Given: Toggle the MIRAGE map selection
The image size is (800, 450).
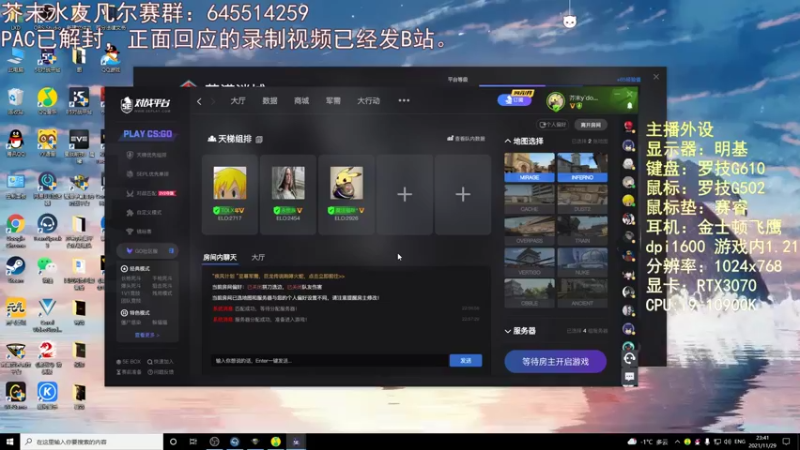Looking at the screenshot, I should pyautogui.click(x=529, y=167).
